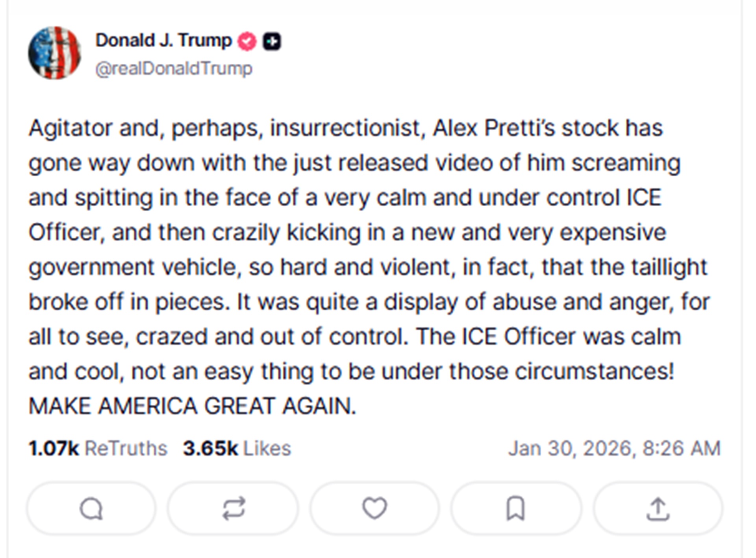Click the "MAKE AMERICA GREAT AGAIN." closing line
Screen dimensions: 756x558
tap(192, 406)
